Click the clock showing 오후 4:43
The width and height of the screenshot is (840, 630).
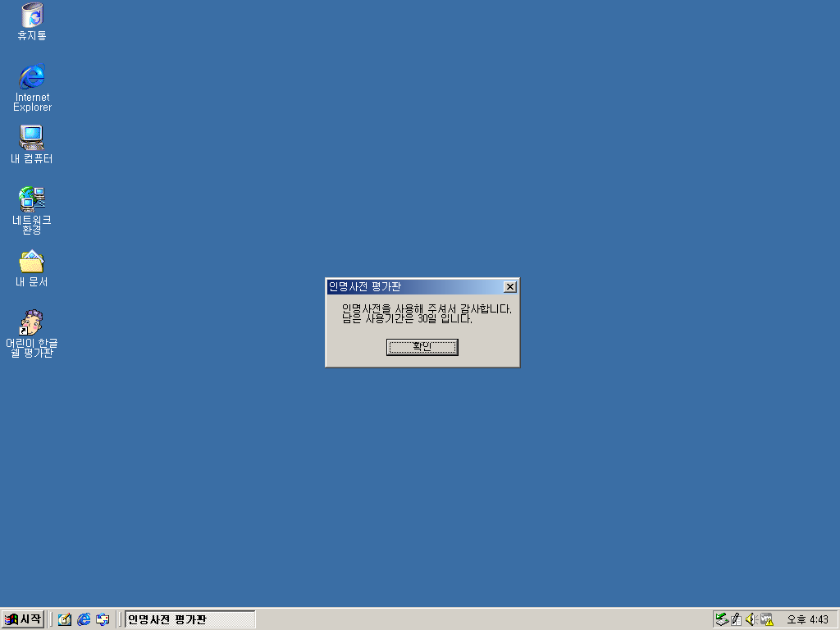807,620
